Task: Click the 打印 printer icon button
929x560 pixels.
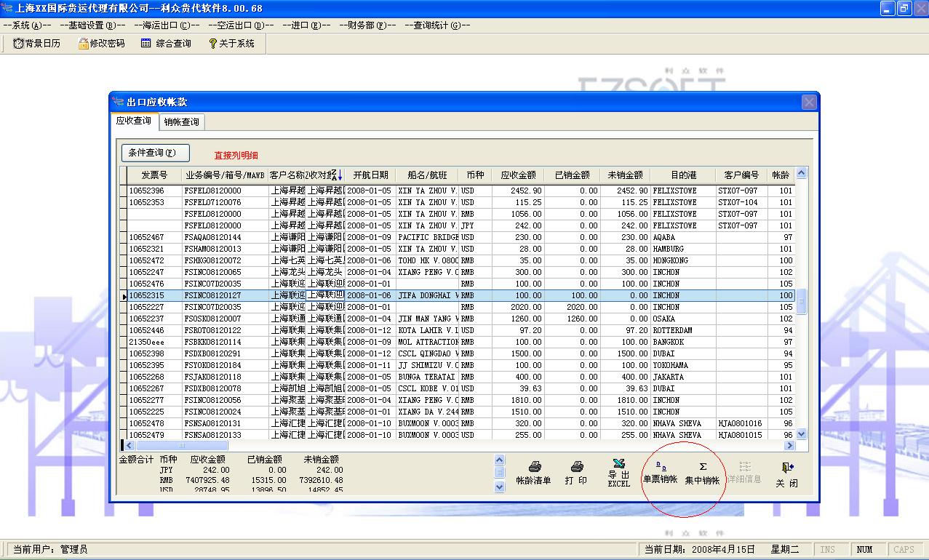Action: point(576,472)
